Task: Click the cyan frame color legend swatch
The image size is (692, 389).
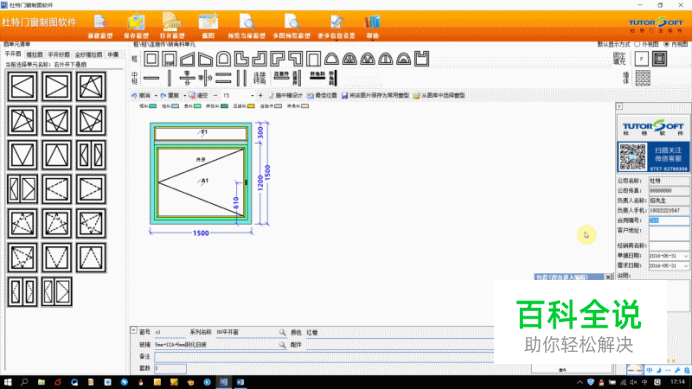Action: point(153,106)
